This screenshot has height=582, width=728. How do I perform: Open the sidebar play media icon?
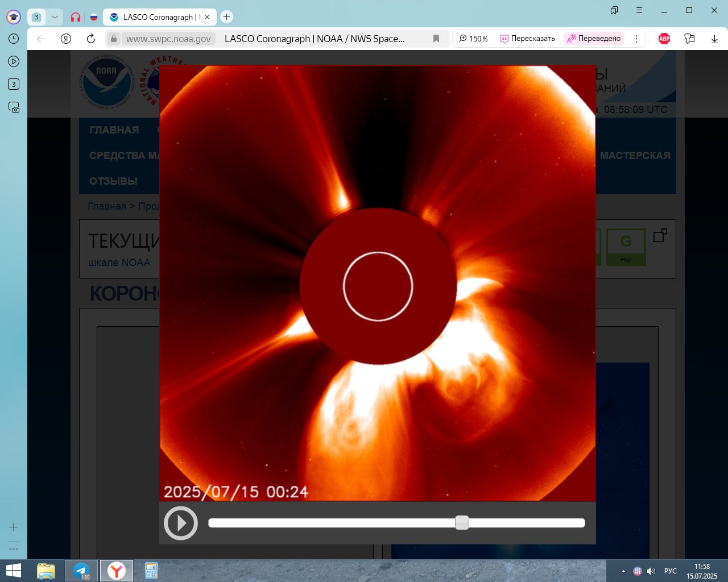tap(14, 61)
